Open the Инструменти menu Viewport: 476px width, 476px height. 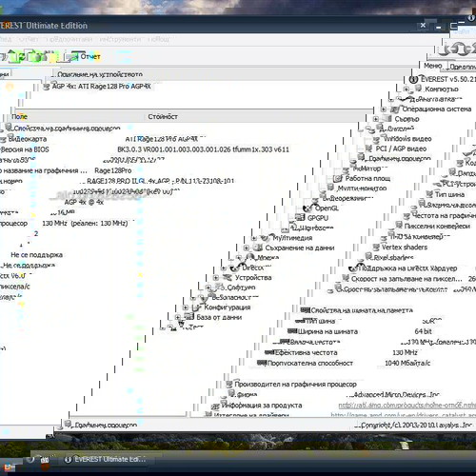(120, 39)
